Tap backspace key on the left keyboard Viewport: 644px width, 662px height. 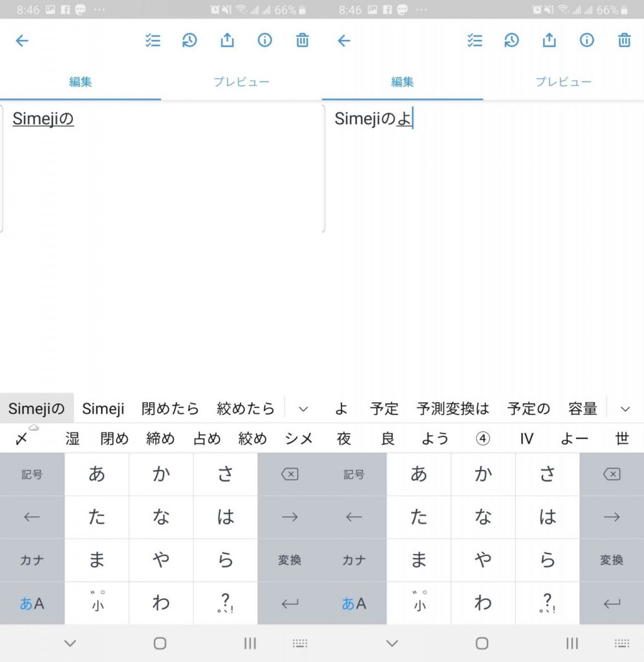point(290,474)
